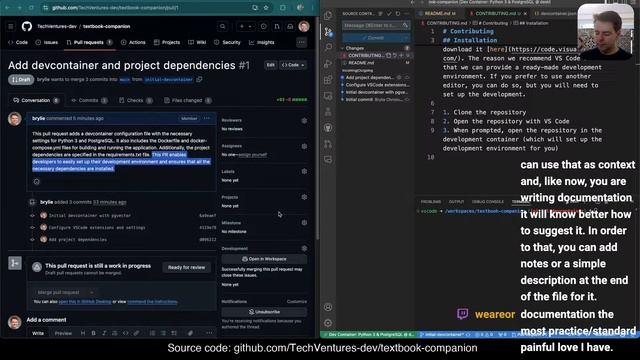
Task: Switch to the Checks tab of the PR
Action: (x=136, y=100)
